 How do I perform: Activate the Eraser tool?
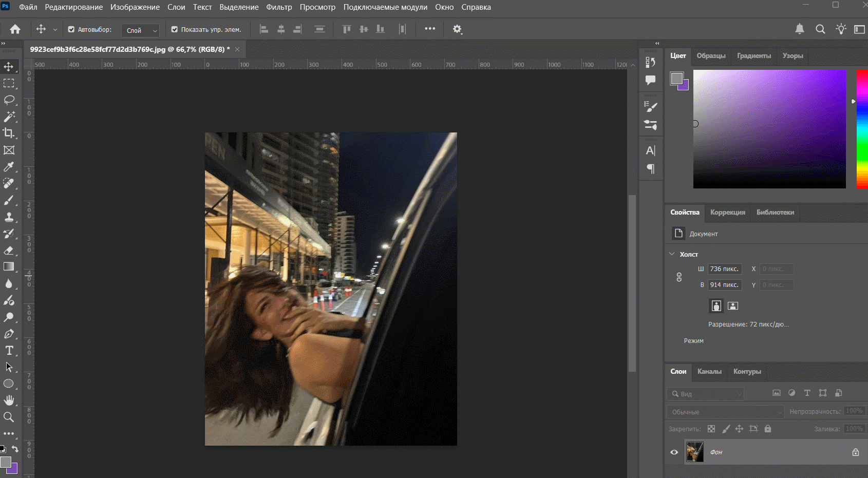(9, 250)
